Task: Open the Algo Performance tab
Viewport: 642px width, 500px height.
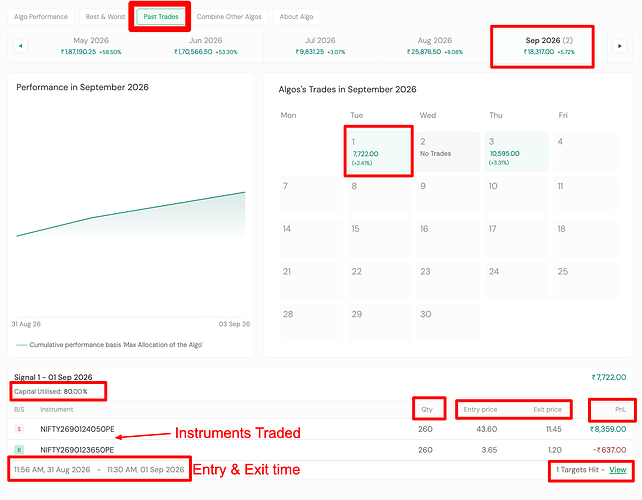Action: click(x=41, y=17)
